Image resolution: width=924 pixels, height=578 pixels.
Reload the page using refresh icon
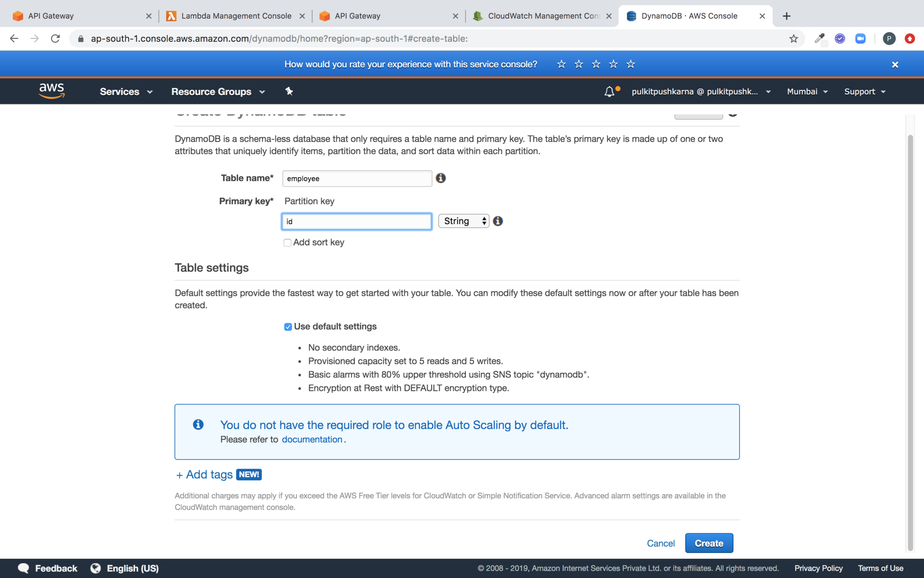pos(55,39)
